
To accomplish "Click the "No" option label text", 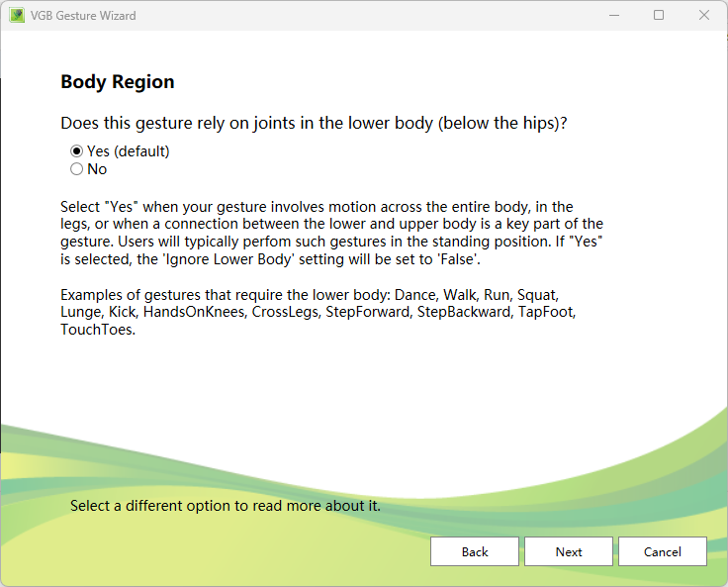I will pyautogui.click(x=97, y=169).
